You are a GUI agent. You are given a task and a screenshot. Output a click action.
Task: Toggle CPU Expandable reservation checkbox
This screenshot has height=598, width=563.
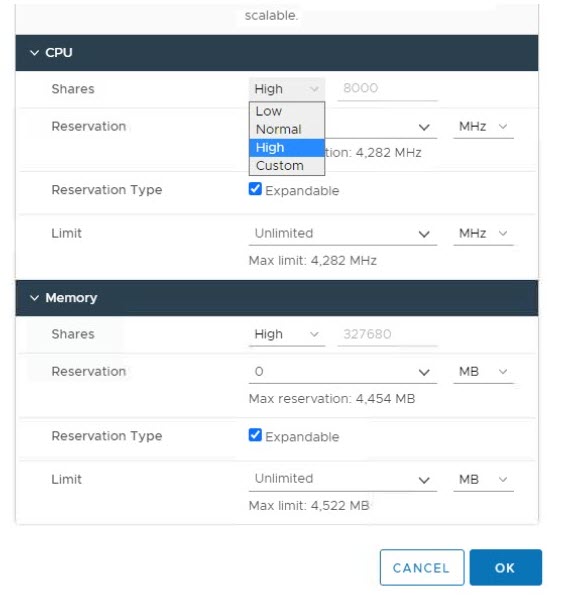(255, 189)
